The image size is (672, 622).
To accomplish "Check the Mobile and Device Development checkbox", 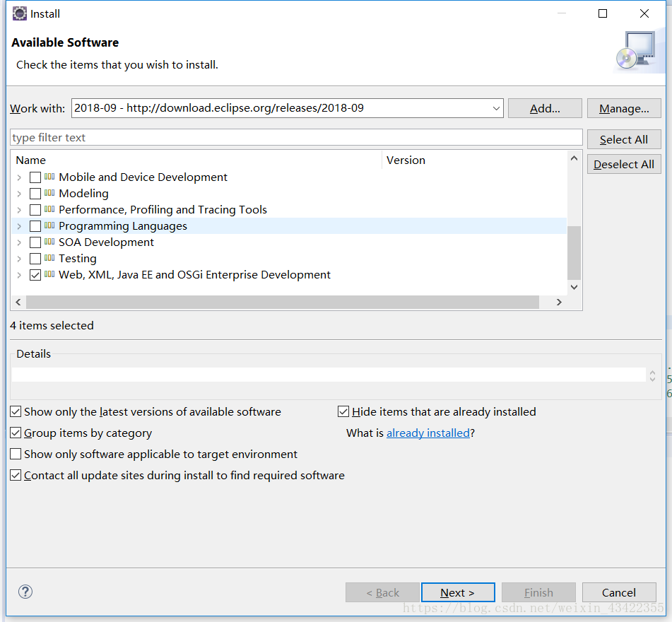I will click(x=35, y=177).
